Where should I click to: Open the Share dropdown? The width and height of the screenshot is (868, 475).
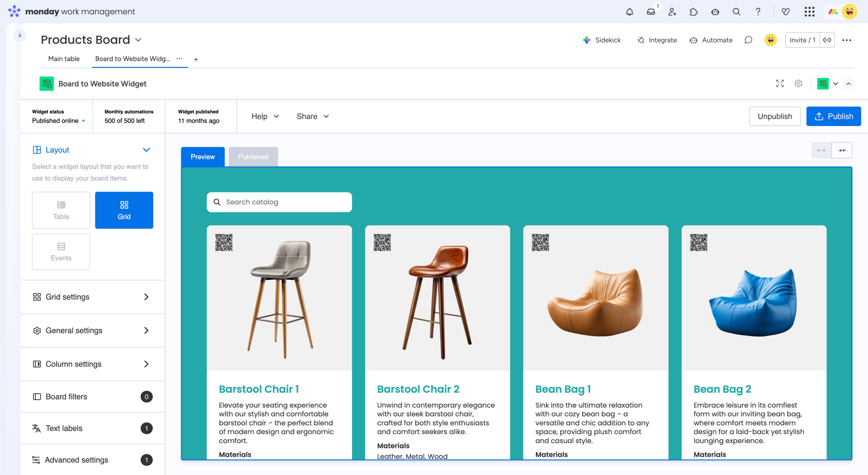312,116
